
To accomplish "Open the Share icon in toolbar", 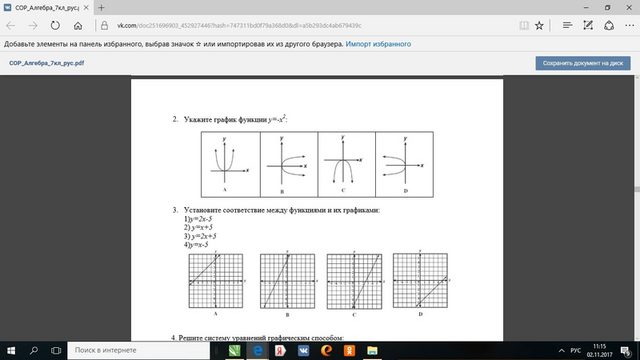I will pyautogui.click(x=609, y=25).
